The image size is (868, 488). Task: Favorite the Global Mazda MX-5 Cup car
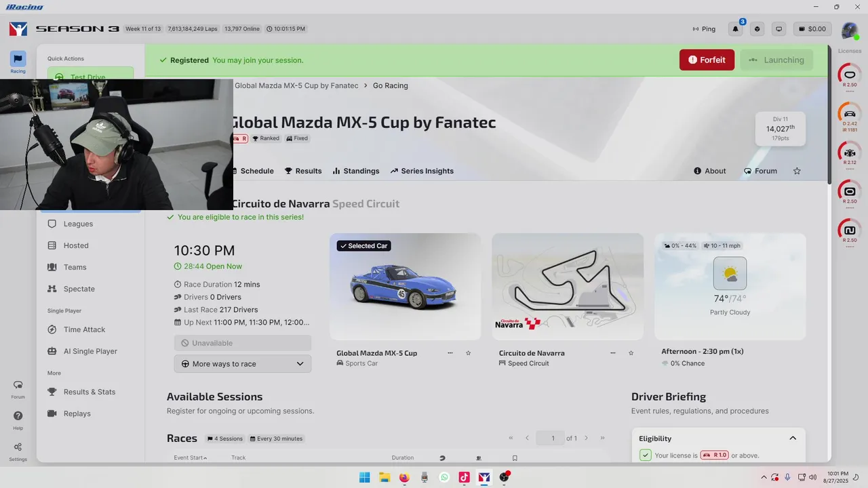coord(468,353)
